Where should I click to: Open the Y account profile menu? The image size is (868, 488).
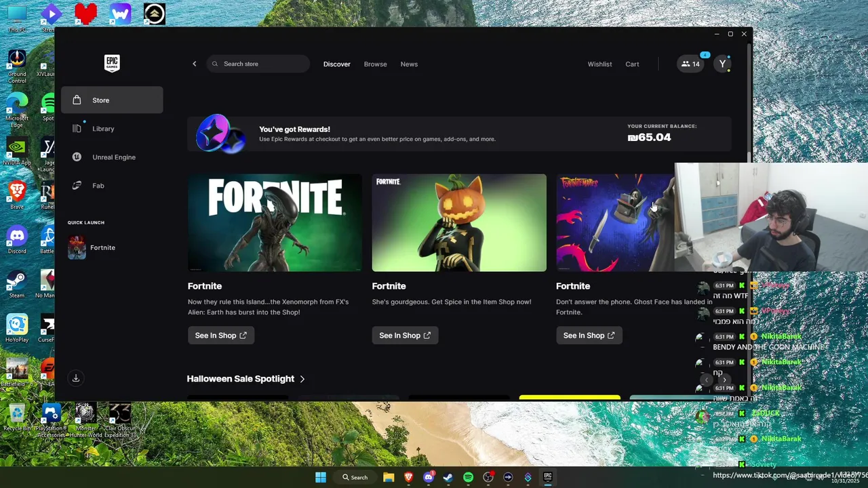(x=722, y=64)
